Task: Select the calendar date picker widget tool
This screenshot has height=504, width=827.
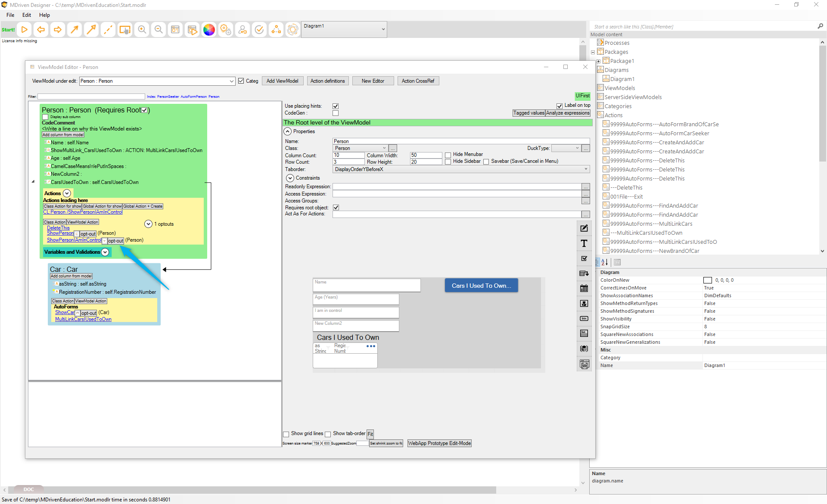Action: click(584, 288)
